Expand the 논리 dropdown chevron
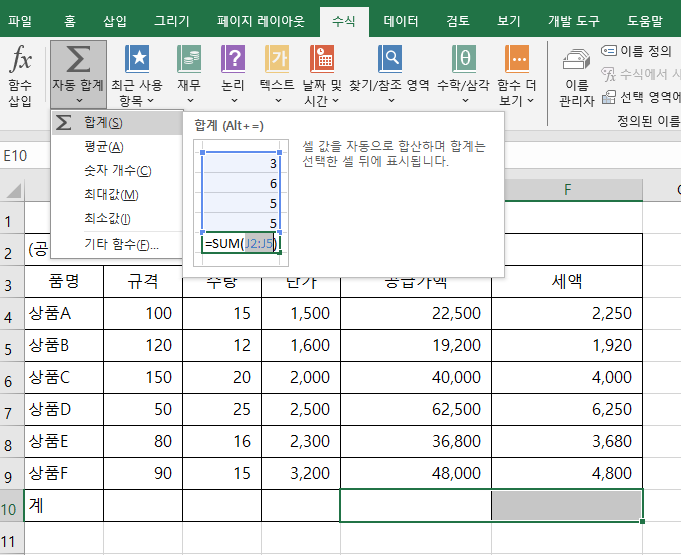The image size is (681, 555). [x=234, y=101]
